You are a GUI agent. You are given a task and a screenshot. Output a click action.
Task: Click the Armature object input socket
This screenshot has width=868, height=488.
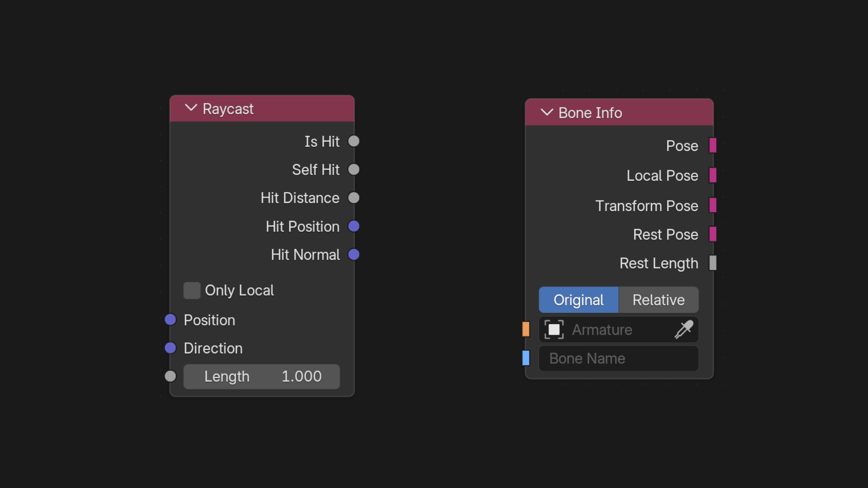pyautogui.click(x=526, y=329)
